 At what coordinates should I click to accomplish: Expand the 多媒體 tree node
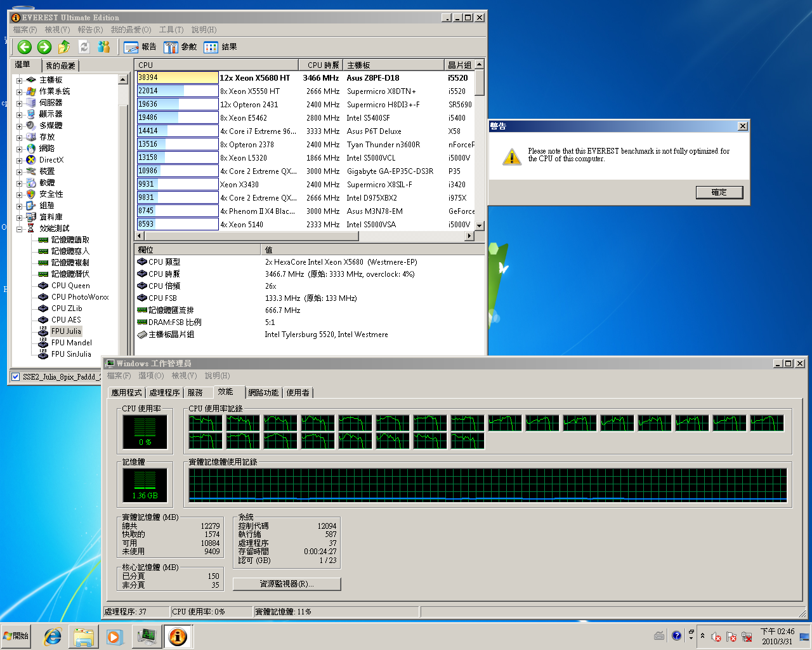tap(19, 126)
